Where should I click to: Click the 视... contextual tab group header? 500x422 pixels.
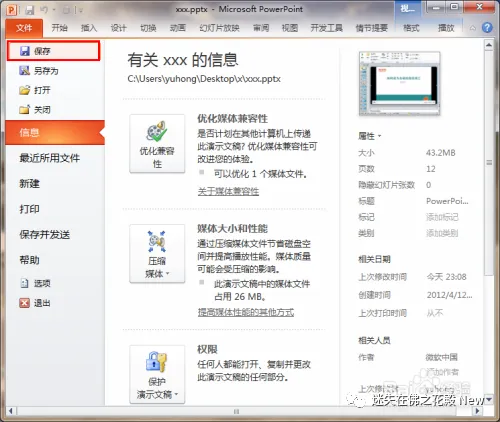[x=408, y=8]
